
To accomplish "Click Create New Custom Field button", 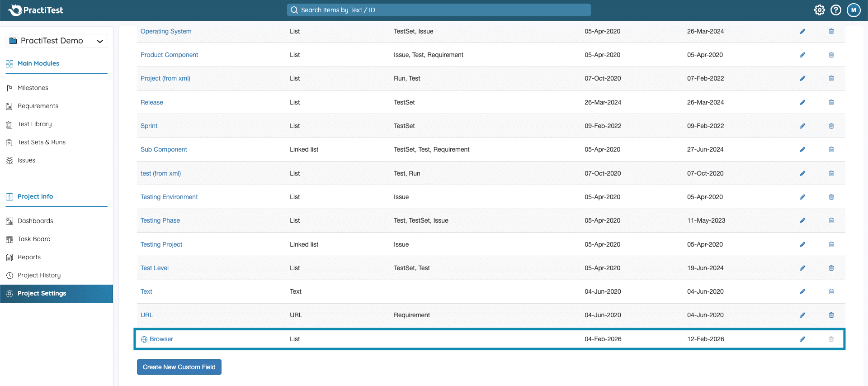I will point(179,367).
